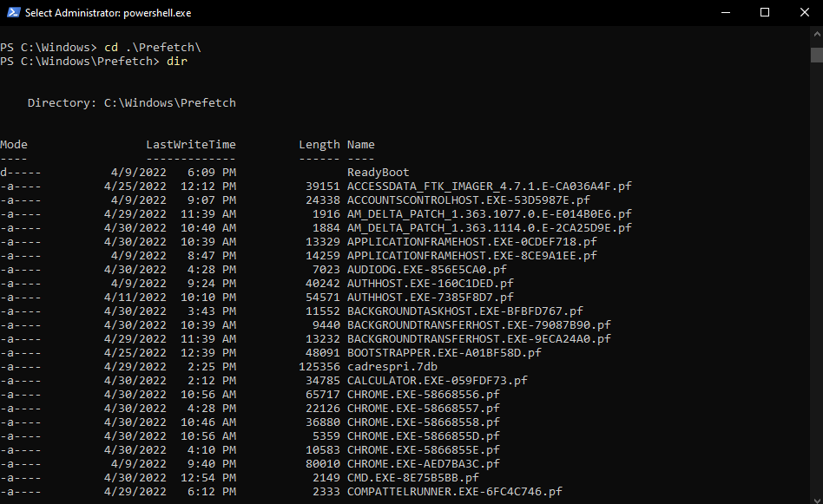Click the 'dir' command text

coord(177,62)
